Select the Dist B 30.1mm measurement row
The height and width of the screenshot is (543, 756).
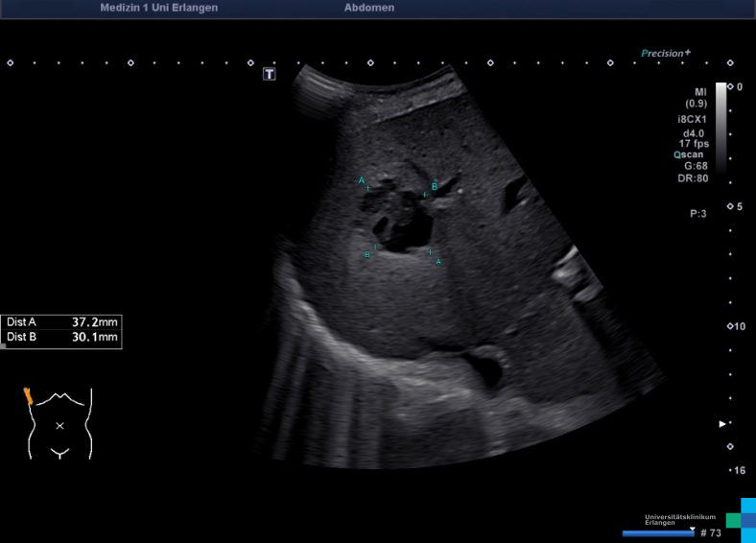(61, 338)
